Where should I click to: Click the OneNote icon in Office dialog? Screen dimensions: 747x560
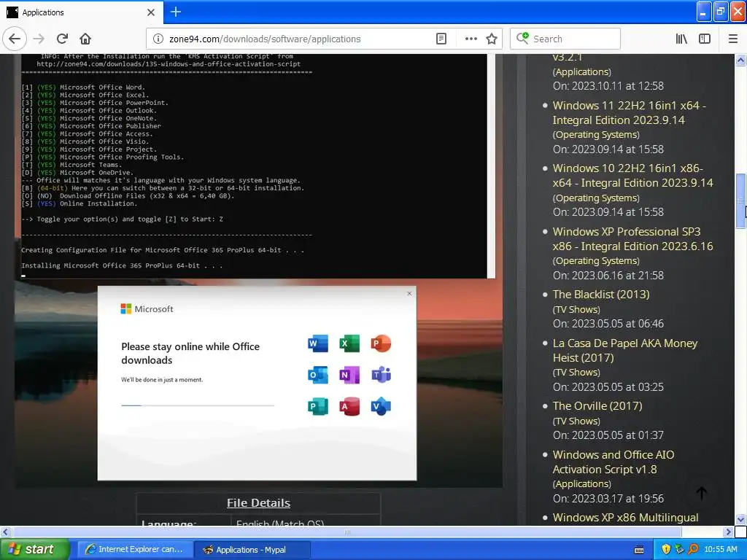coord(349,375)
